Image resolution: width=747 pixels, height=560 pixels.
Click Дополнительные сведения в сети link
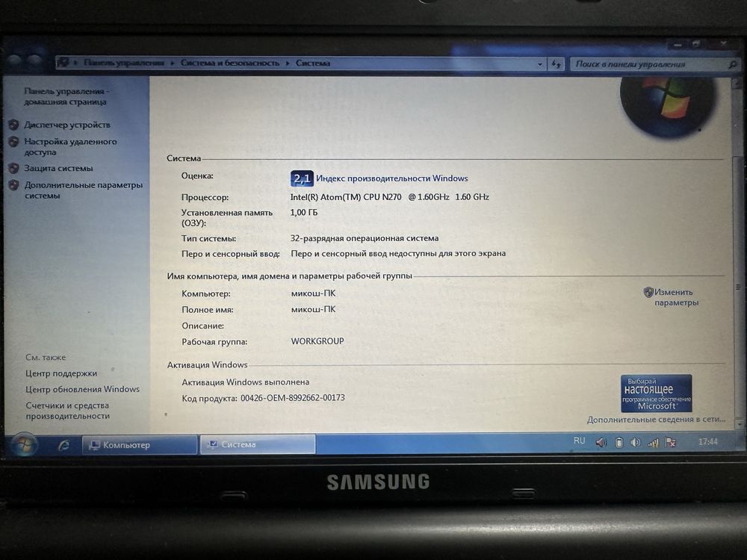click(656, 420)
